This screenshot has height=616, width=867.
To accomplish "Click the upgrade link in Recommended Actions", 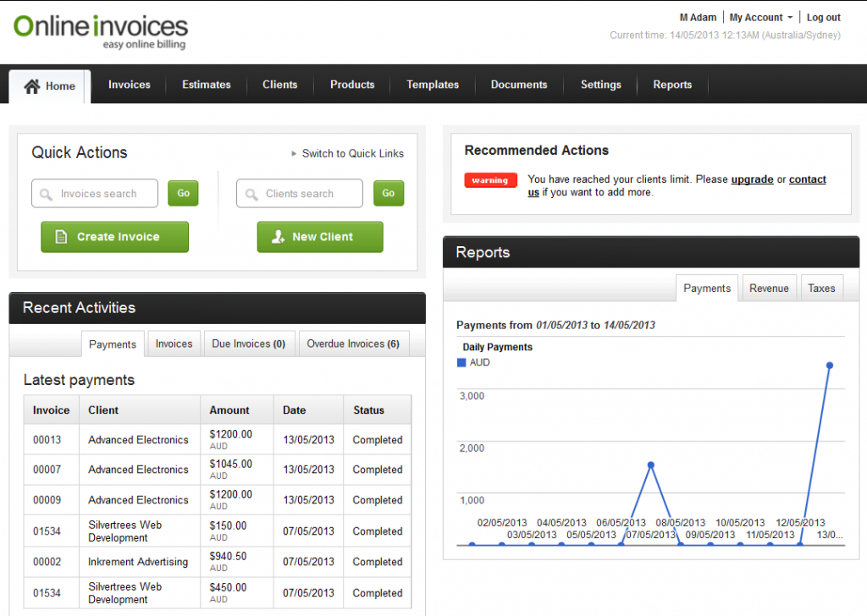I will 754,179.
